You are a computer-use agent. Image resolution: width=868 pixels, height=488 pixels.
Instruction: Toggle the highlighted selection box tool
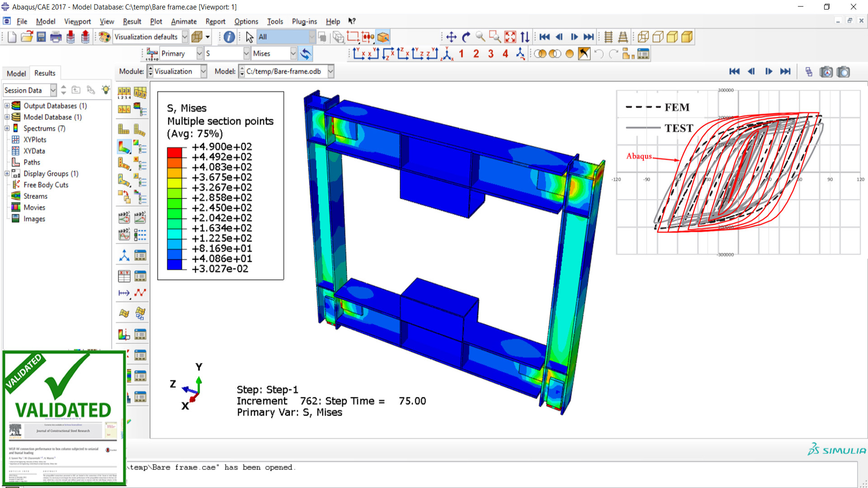click(x=353, y=37)
